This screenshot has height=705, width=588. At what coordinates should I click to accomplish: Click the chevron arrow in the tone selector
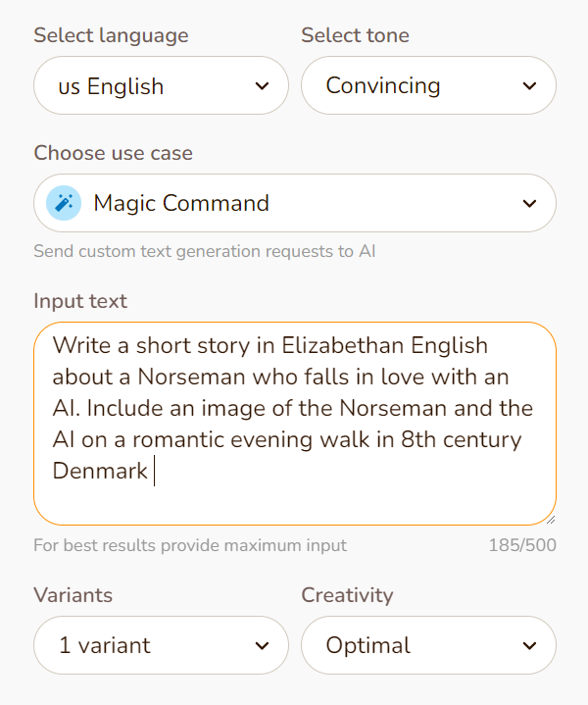click(x=529, y=86)
